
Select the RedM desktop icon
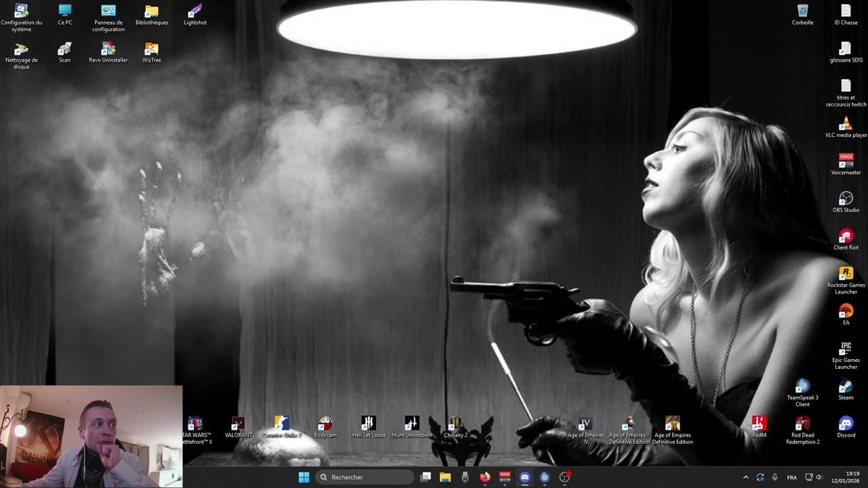759,427
